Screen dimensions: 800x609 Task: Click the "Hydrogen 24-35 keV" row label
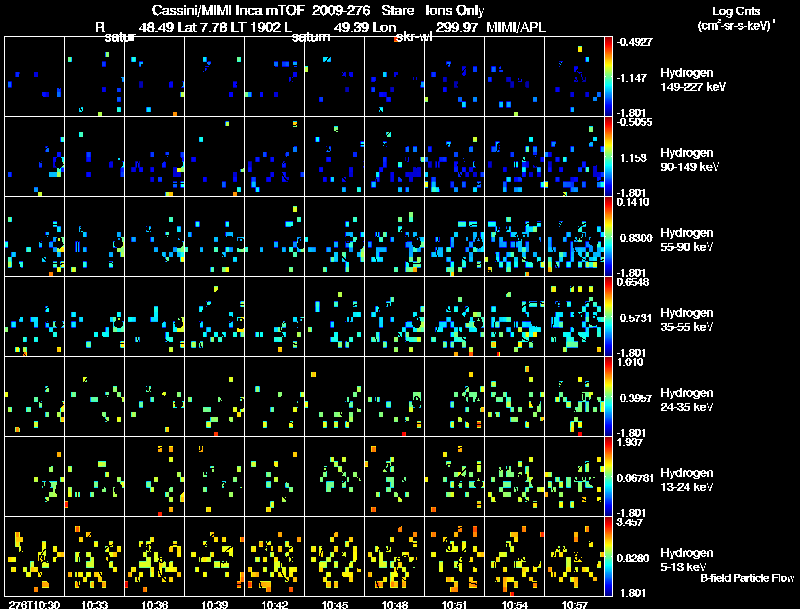686,399
